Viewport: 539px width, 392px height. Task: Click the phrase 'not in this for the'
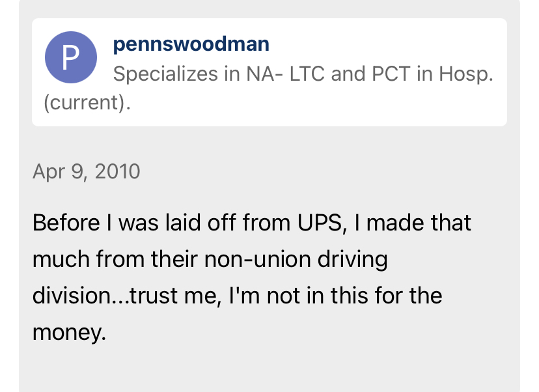pyautogui.click(x=354, y=296)
